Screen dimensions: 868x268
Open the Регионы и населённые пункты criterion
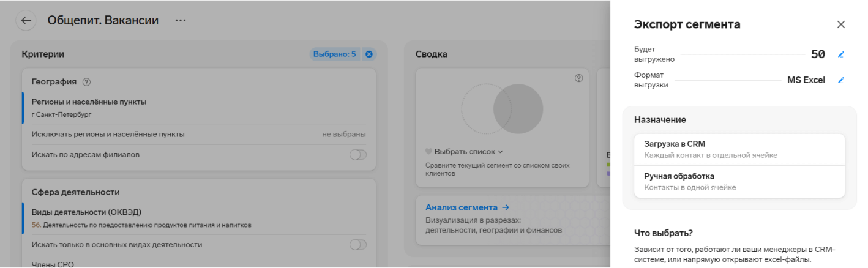(199, 108)
